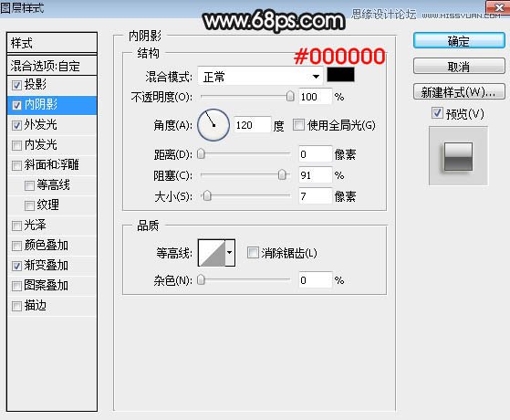Toggle the 渐变叠加 gradient overlay checkbox
The image size is (510, 420).
click(16, 266)
